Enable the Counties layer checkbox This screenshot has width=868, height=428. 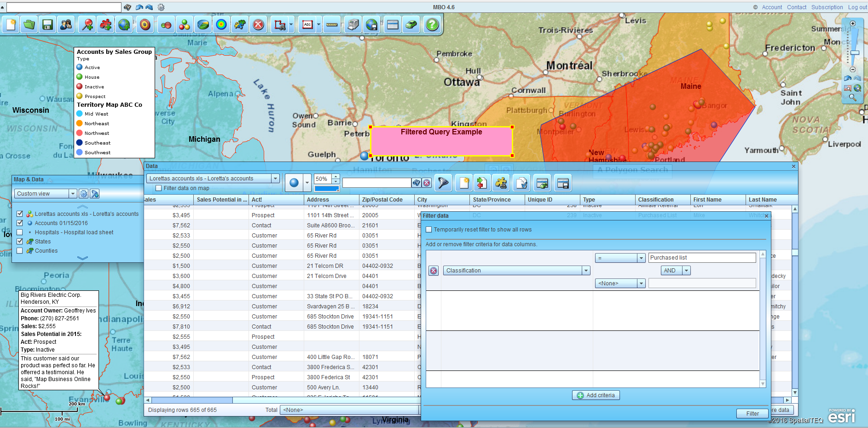click(20, 250)
